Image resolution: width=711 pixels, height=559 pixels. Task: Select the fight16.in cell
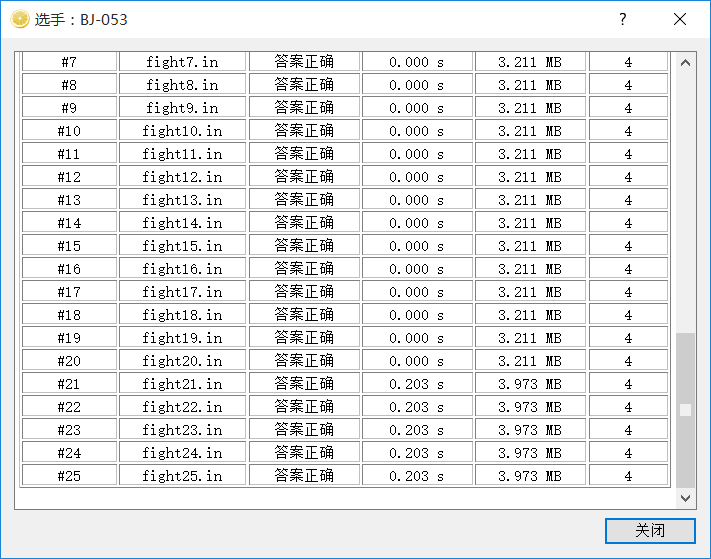pyautogui.click(x=182, y=269)
